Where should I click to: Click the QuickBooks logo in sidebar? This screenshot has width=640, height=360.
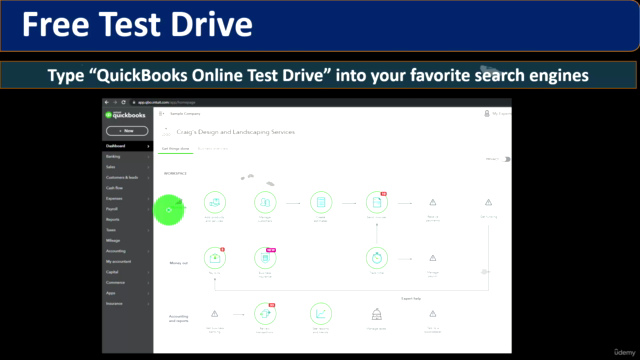point(125,115)
